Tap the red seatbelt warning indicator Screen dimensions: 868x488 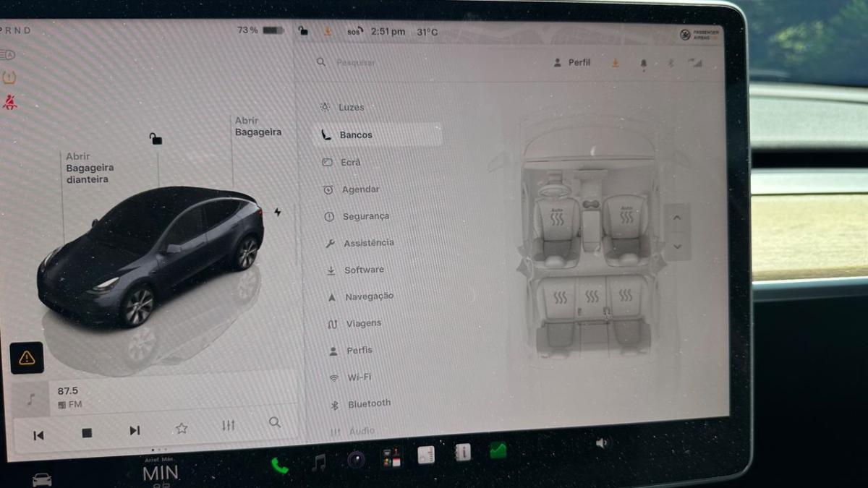[9, 102]
